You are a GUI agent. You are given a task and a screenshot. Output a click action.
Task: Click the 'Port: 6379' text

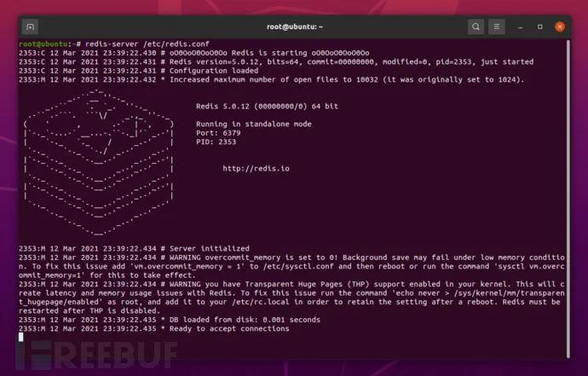pos(218,133)
